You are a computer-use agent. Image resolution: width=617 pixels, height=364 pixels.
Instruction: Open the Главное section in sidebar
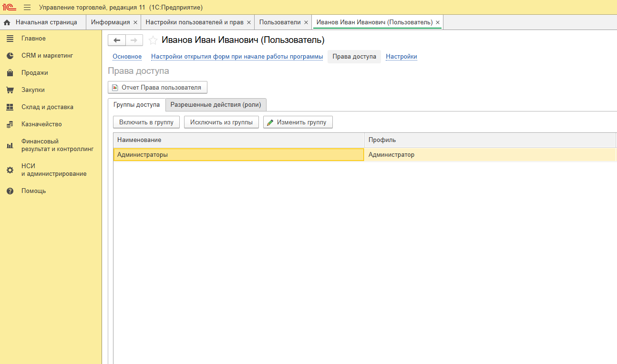33,39
